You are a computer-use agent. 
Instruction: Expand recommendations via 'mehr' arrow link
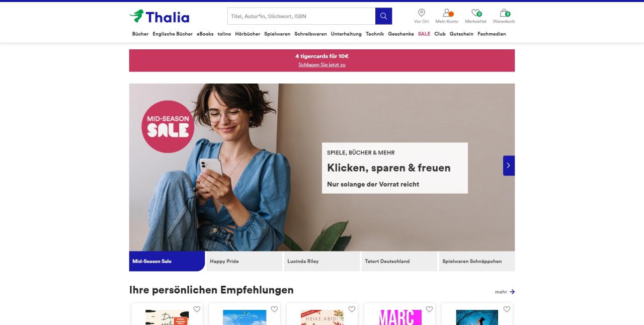(x=505, y=292)
